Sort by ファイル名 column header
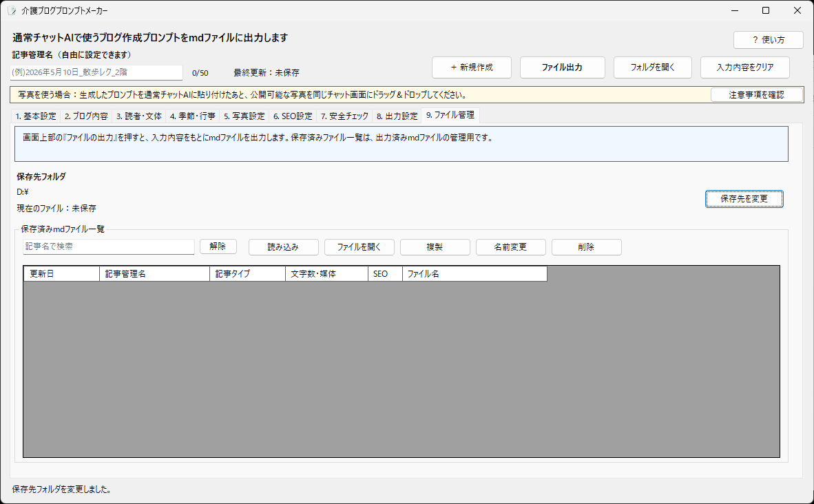This screenshot has width=814, height=504. click(474, 273)
